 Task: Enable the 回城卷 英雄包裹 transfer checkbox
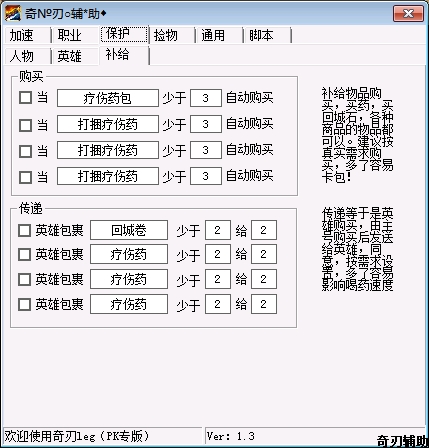(x=24, y=230)
